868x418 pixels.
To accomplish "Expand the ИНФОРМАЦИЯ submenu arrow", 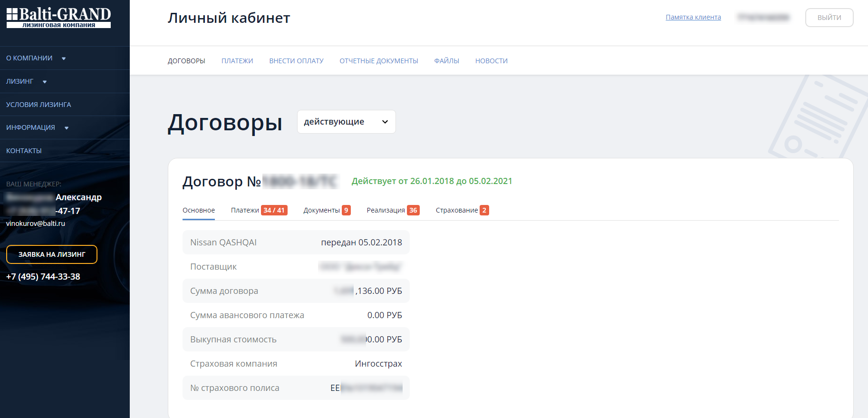I will 67,128.
